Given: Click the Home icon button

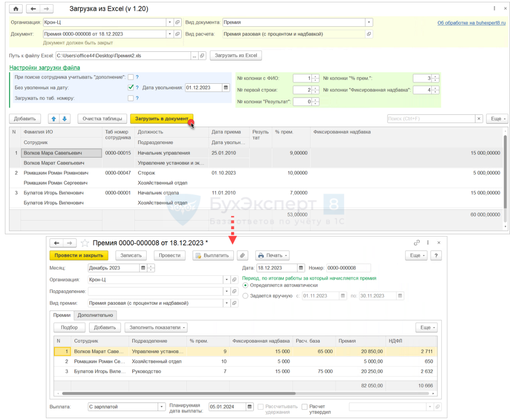Looking at the screenshot, I should 16,9.
